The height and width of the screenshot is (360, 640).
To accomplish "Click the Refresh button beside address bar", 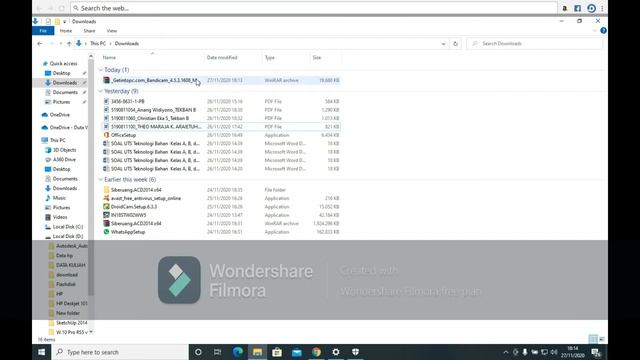I will point(456,44).
